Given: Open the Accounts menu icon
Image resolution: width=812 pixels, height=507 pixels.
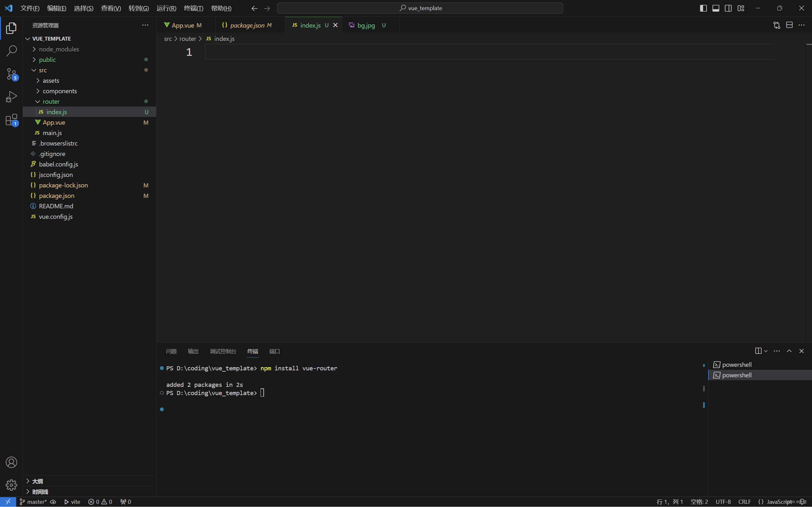Looking at the screenshot, I should [11, 462].
